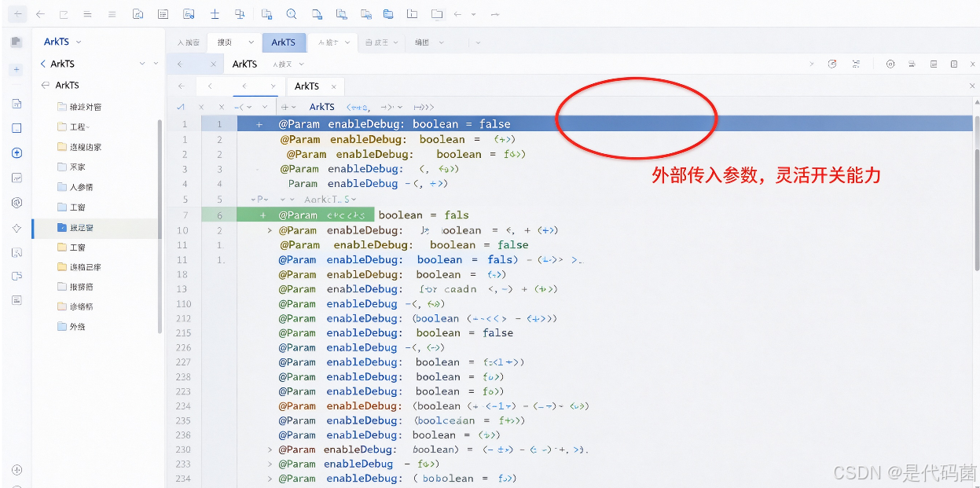Click the highlighted back arrow in top toolbar
980x488 pixels.
17,14
